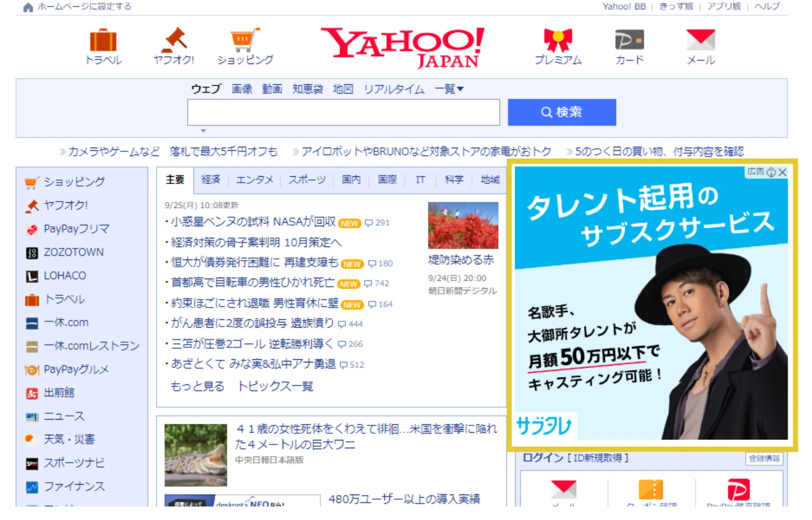This screenshot has height=520, width=812.
Task: Click the 一休.com sidebar icon
Action: pyautogui.click(x=32, y=323)
